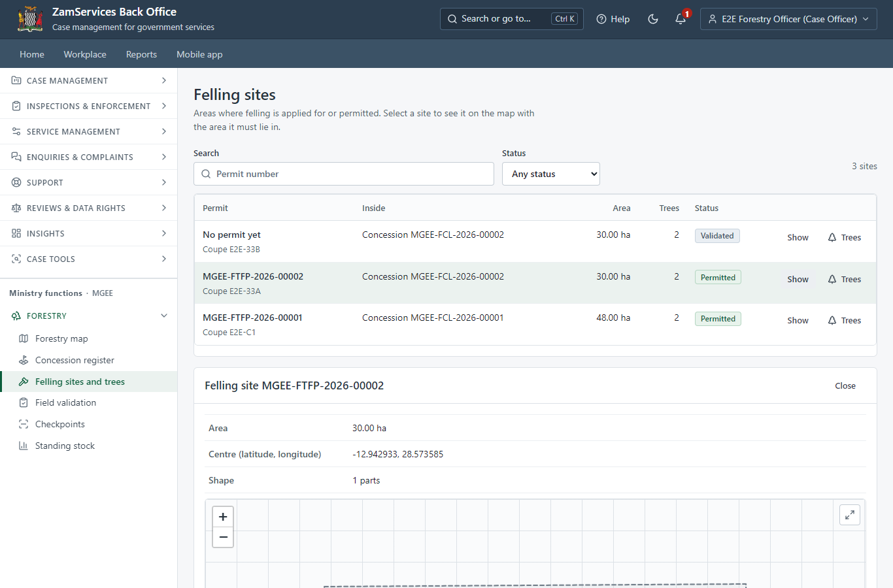Click the Search magnifier icon in top bar
The image size is (893, 588).
(x=452, y=19)
